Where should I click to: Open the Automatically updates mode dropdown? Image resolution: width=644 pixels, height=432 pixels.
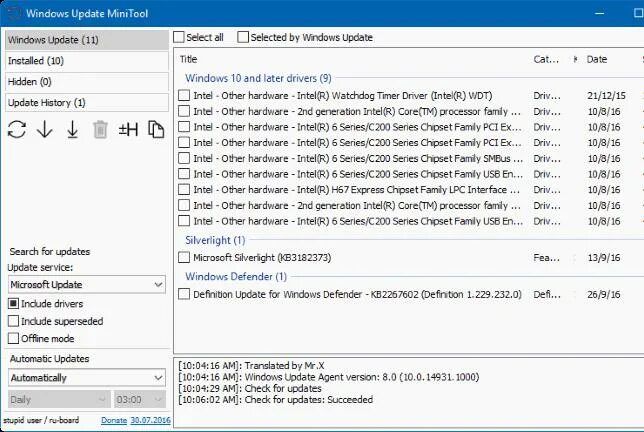(87, 378)
